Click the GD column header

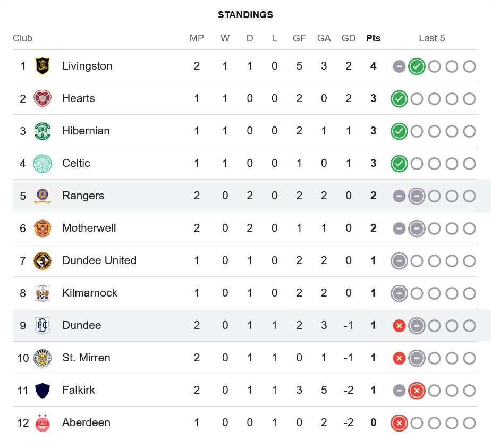tap(349, 38)
